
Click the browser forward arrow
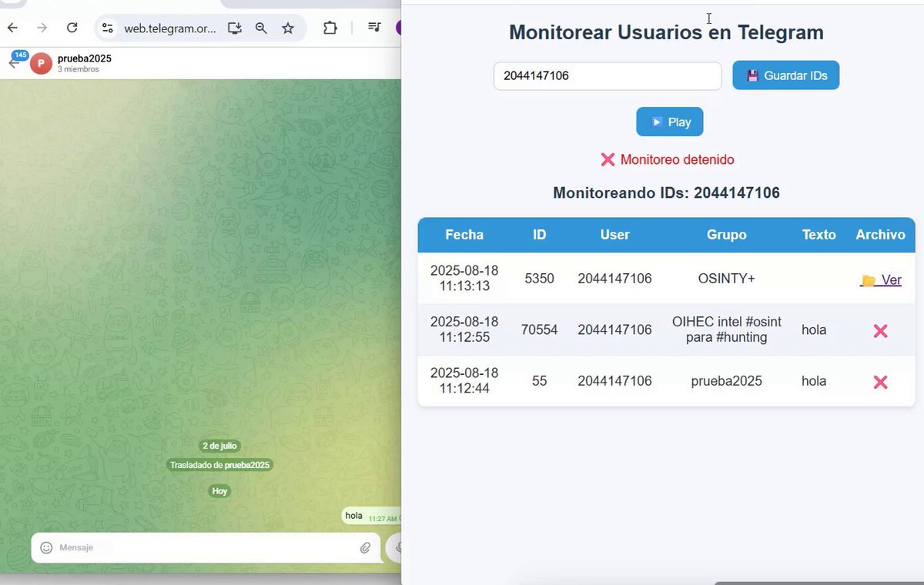tap(42, 28)
